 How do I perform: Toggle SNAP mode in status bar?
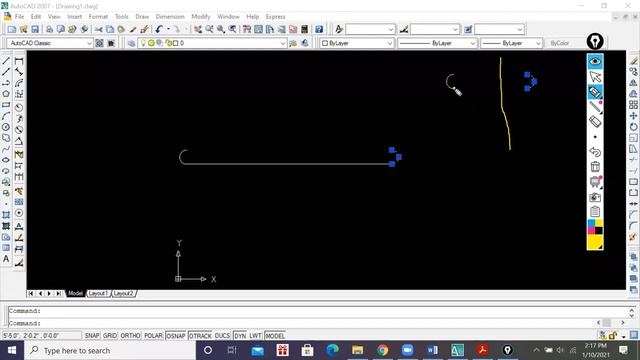click(92, 336)
